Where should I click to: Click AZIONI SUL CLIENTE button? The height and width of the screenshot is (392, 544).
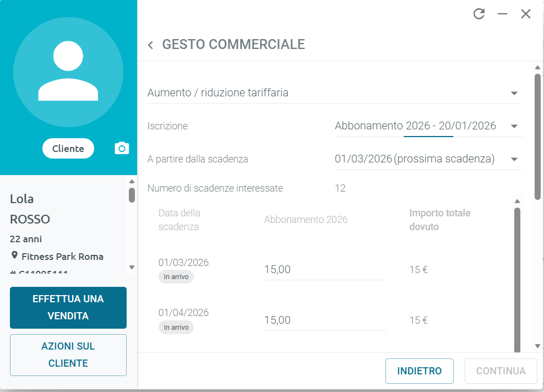click(68, 355)
